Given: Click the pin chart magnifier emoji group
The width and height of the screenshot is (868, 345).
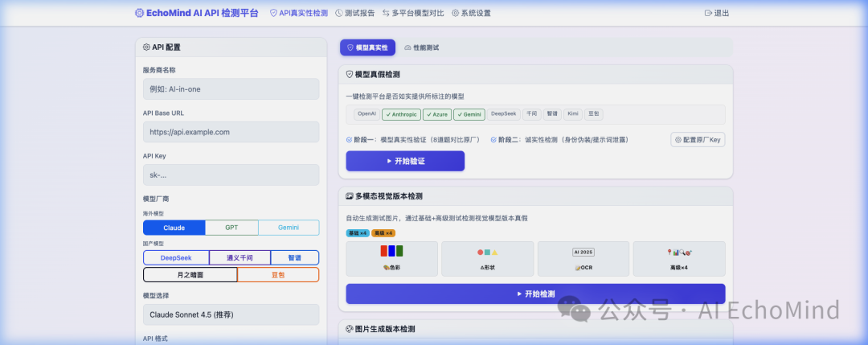Looking at the screenshot, I should (x=679, y=252).
